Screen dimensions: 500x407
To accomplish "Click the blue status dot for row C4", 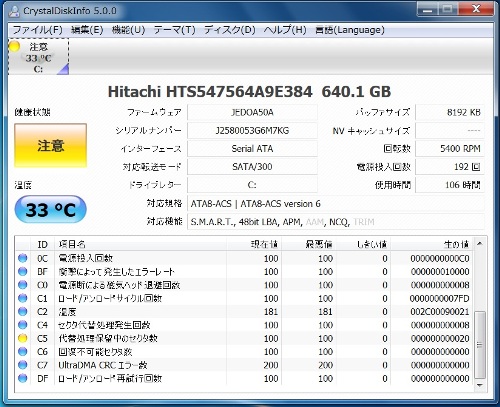I will [23, 325].
